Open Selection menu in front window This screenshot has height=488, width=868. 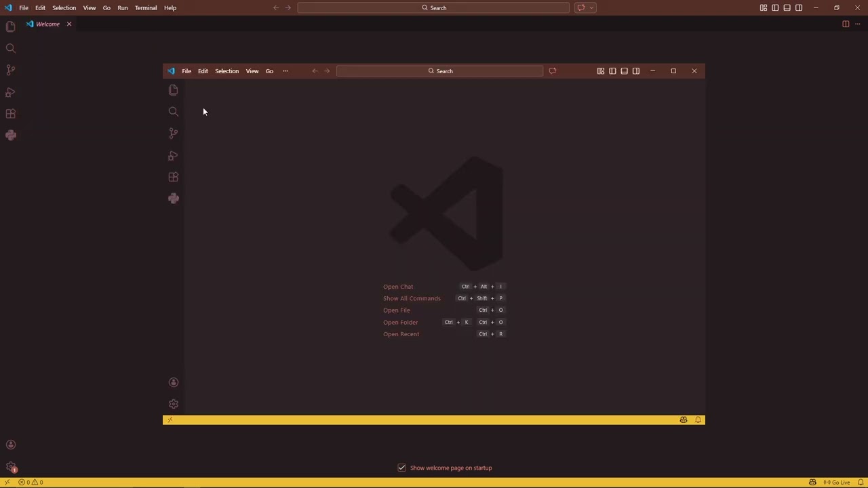coord(226,71)
